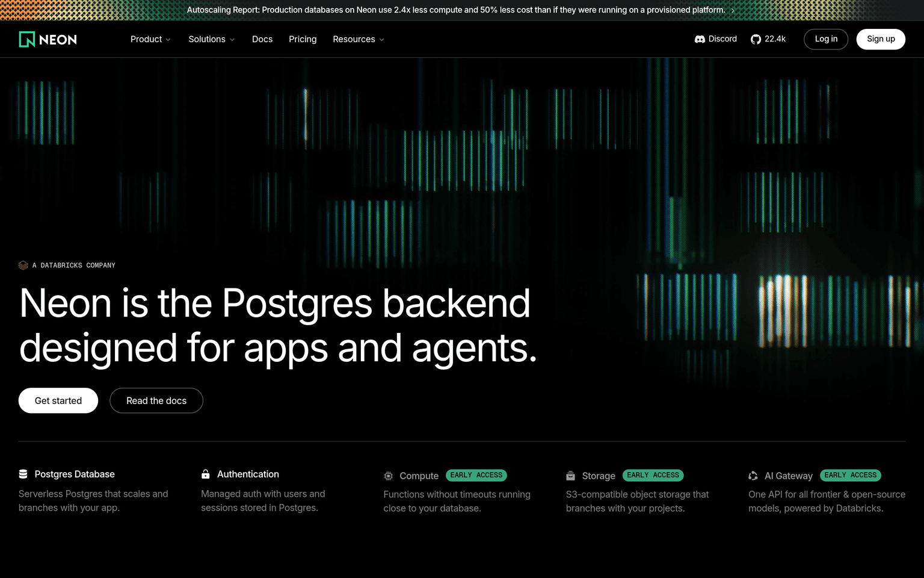Image resolution: width=924 pixels, height=578 pixels.
Task: Click 'Managed auth with users and' description
Action: pyautogui.click(x=263, y=494)
